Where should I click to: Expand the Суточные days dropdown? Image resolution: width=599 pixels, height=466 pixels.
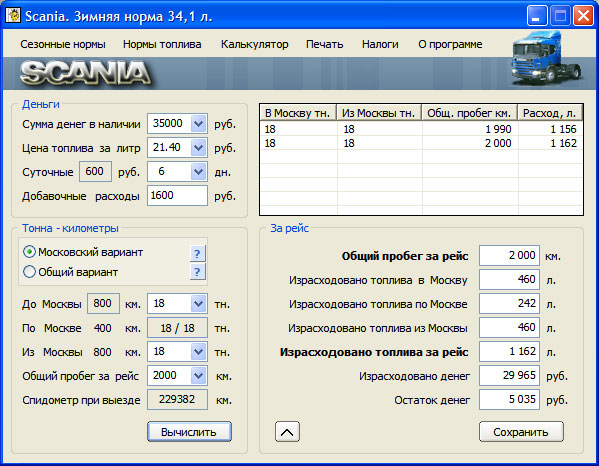199,172
